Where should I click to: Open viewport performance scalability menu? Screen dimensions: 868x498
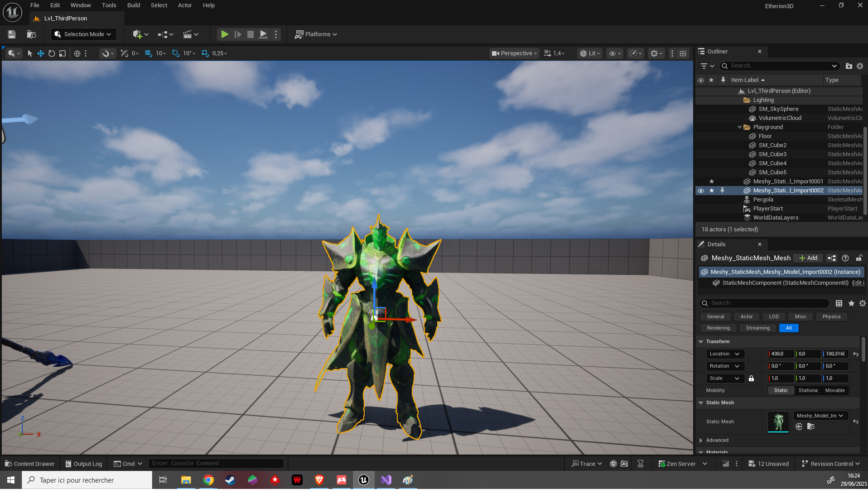tap(636, 53)
